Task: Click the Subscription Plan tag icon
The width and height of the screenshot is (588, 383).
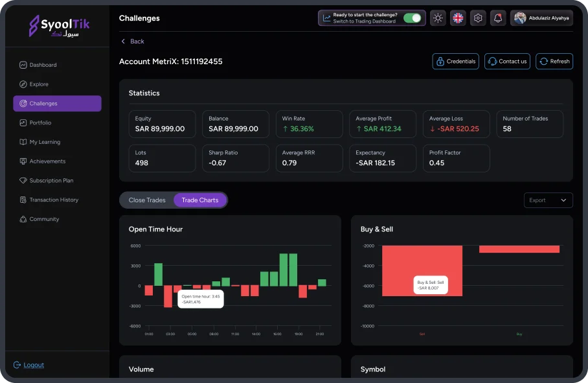Action: coord(23,181)
